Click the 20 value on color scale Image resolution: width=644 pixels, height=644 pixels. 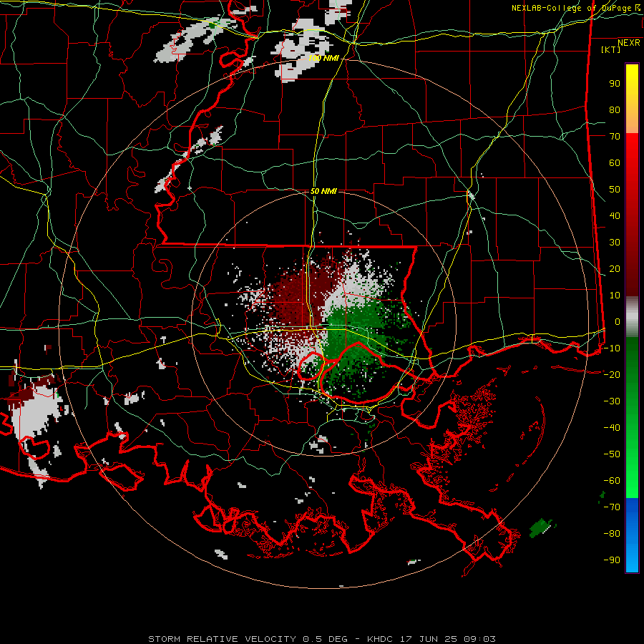pyautogui.click(x=615, y=269)
